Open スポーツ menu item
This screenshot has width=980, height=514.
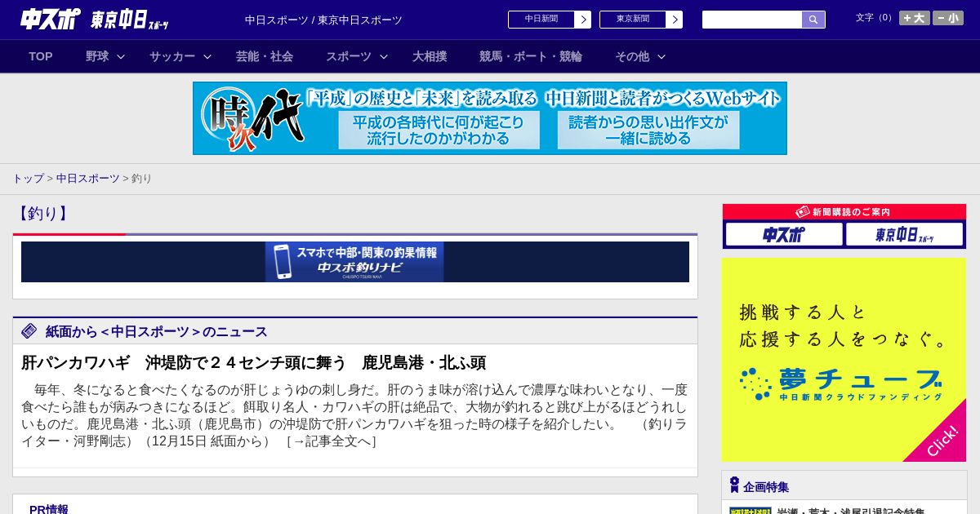tap(349, 56)
